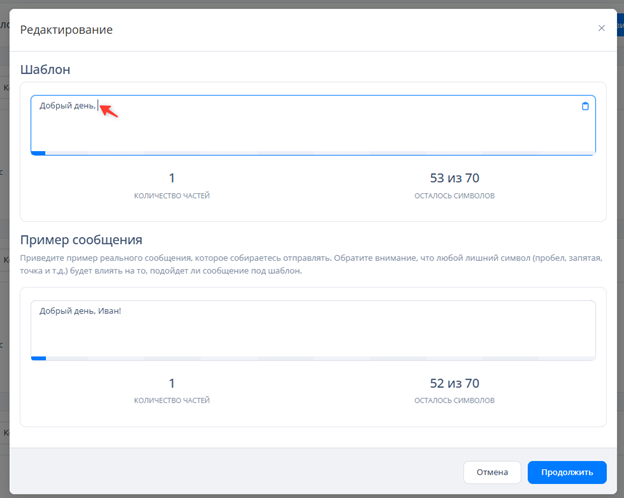The image size is (624, 498).
Task: Click the progress bar under the example message field
Action: click(312, 357)
